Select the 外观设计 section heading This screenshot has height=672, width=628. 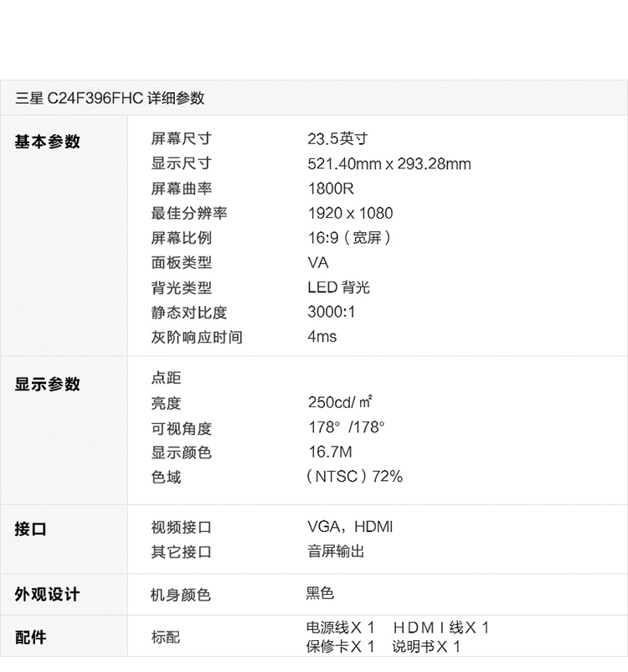click(48, 594)
